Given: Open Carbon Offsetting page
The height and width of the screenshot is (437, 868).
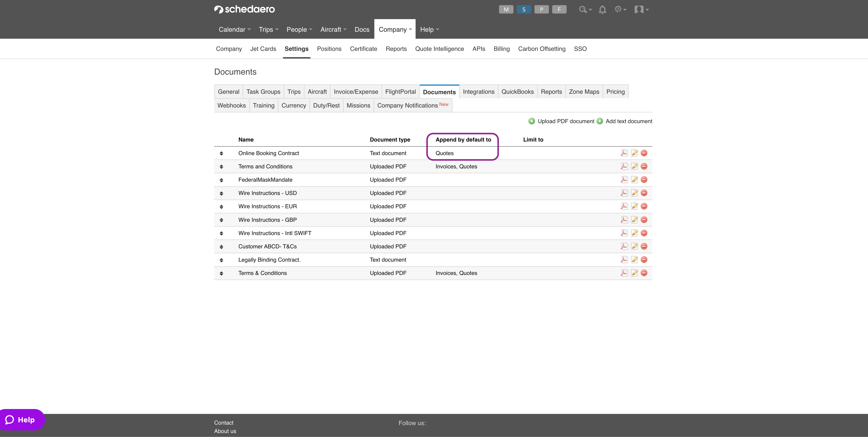Looking at the screenshot, I should click(542, 49).
